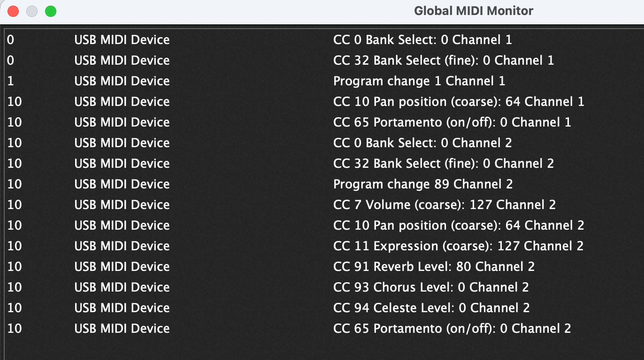This screenshot has height=360, width=644.
Task: Highlight the CC 11 Expression (coarse) message
Action: pyautogui.click(x=458, y=246)
